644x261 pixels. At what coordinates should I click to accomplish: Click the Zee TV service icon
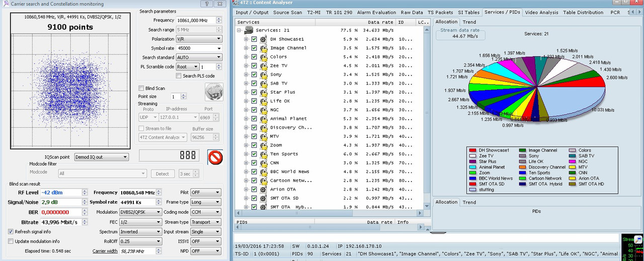pos(263,65)
